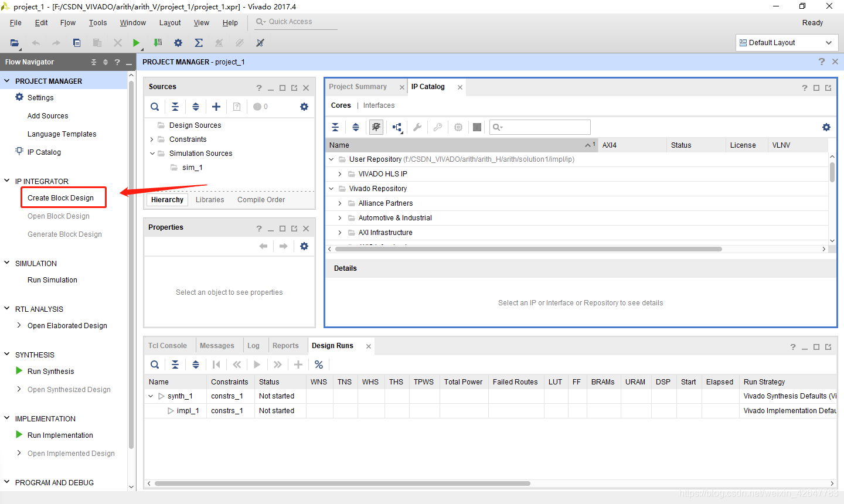The width and height of the screenshot is (844, 504).
Task: Search within the Sources panel
Action: tap(155, 107)
